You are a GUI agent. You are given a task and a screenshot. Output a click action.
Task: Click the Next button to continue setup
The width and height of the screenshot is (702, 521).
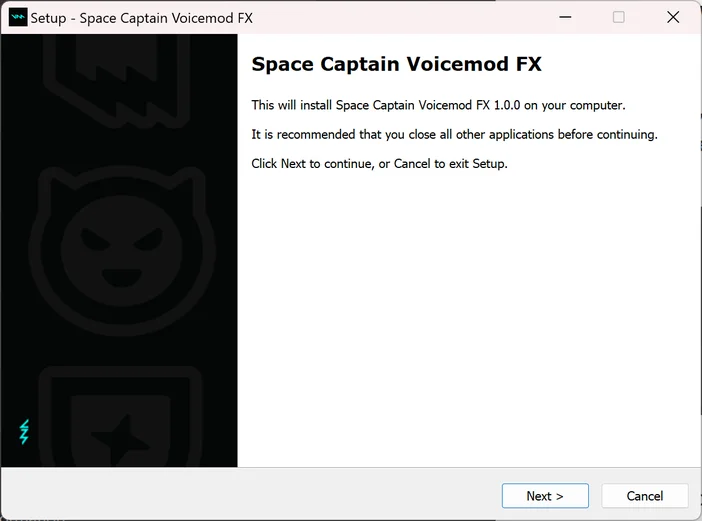tap(545, 495)
